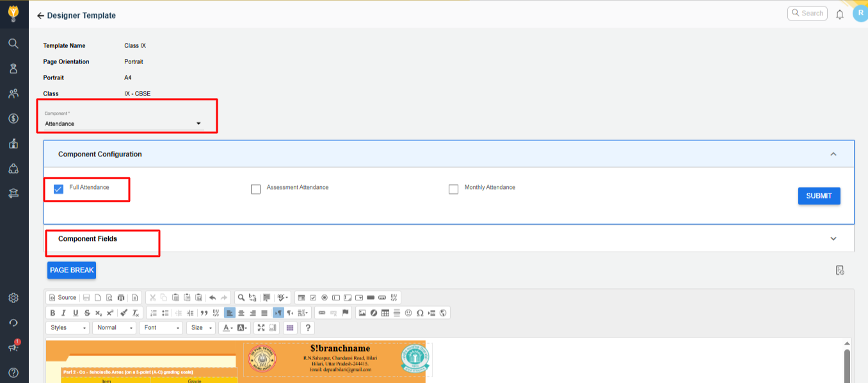Click the Source view button
The image size is (868, 383).
point(62,298)
